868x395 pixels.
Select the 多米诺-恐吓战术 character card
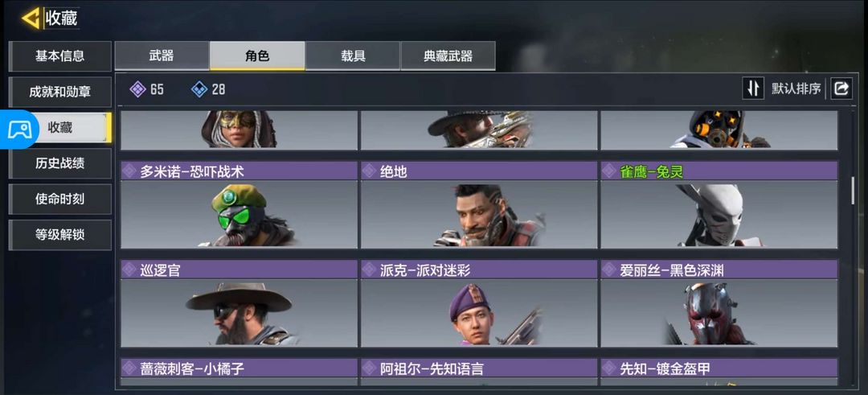(240, 205)
